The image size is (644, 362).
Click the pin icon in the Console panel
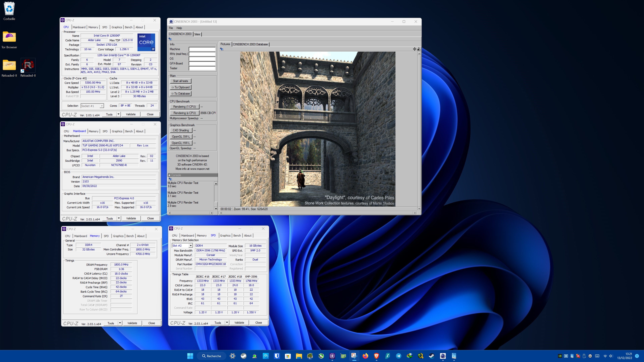point(170,179)
